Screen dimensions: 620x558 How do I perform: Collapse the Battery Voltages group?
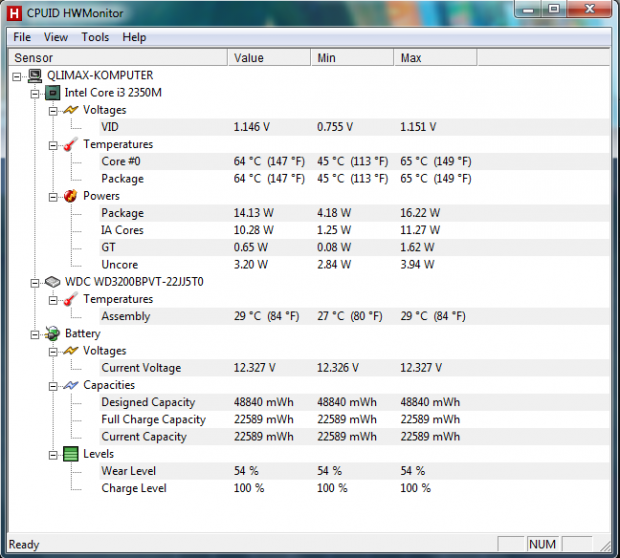pos(53,352)
